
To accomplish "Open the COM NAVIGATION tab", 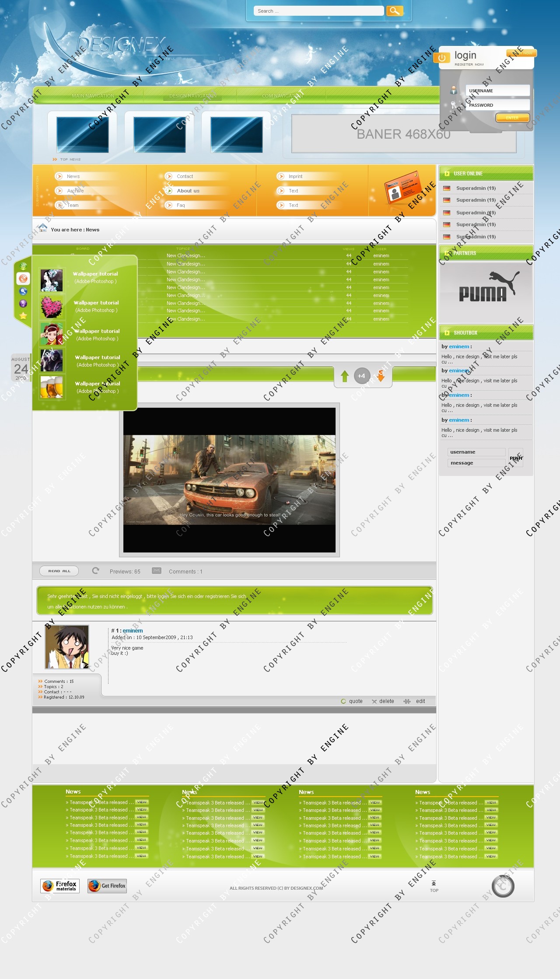I will click(x=283, y=96).
